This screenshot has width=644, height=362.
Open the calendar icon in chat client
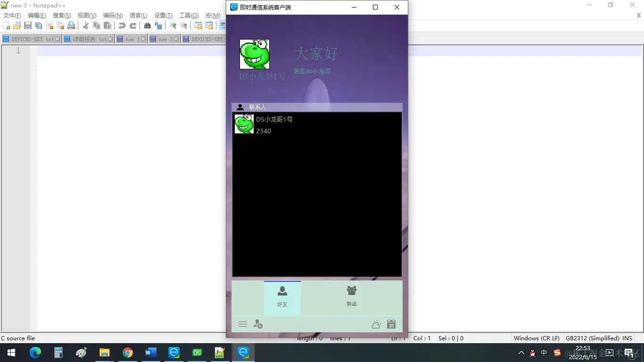click(391, 324)
